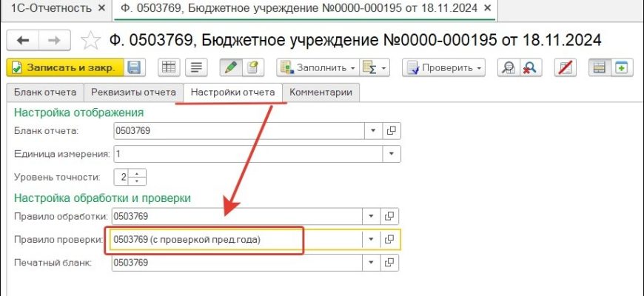Click the red crossed-out box icon
Screen dimensions: 644x296
566,67
